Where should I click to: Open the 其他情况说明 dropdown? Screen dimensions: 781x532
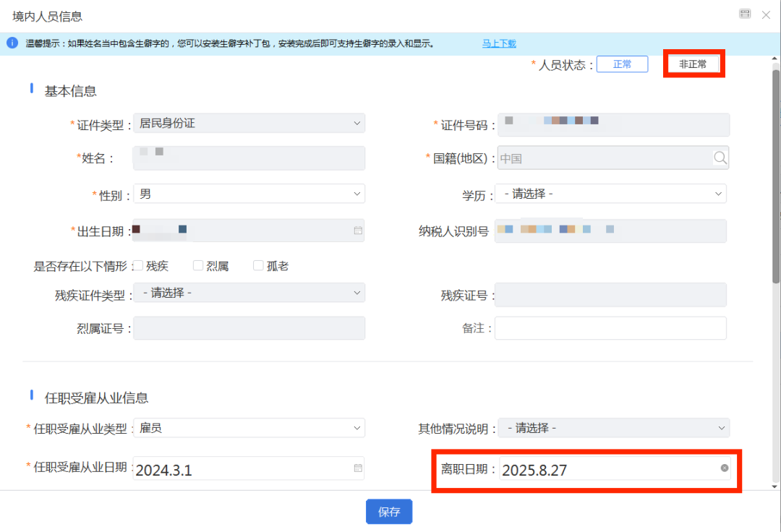[x=613, y=428]
